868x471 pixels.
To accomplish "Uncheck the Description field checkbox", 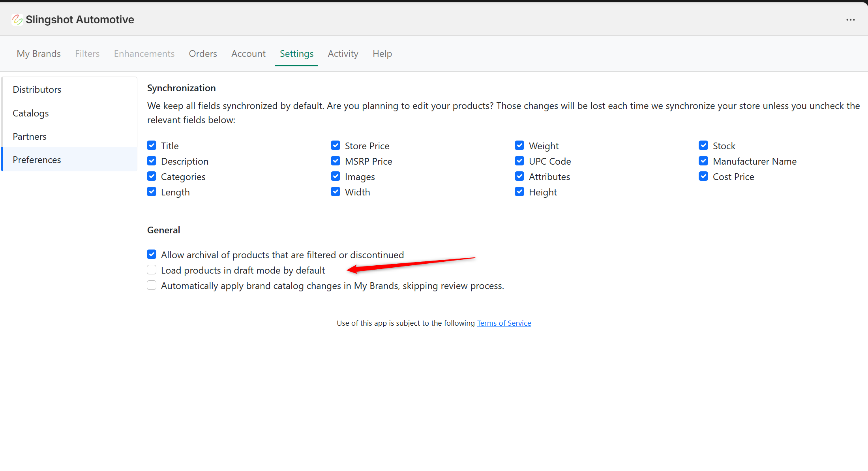I will (152, 161).
